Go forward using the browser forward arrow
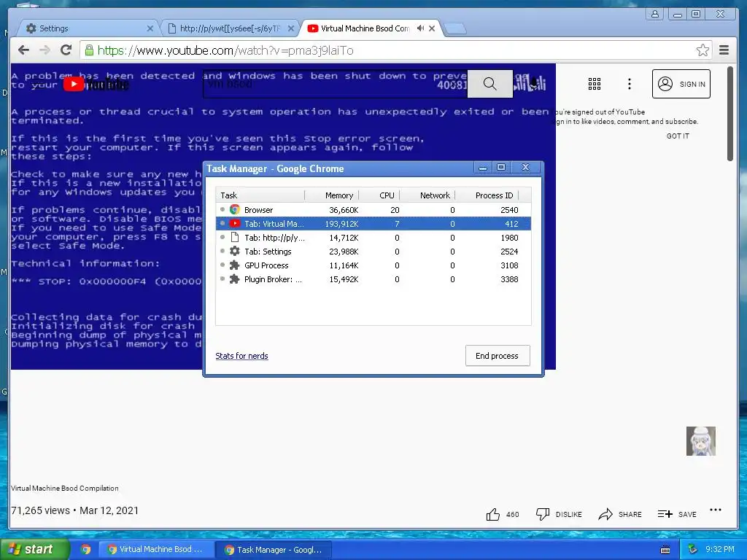Image resolution: width=747 pixels, height=560 pixels. point(44,50)
